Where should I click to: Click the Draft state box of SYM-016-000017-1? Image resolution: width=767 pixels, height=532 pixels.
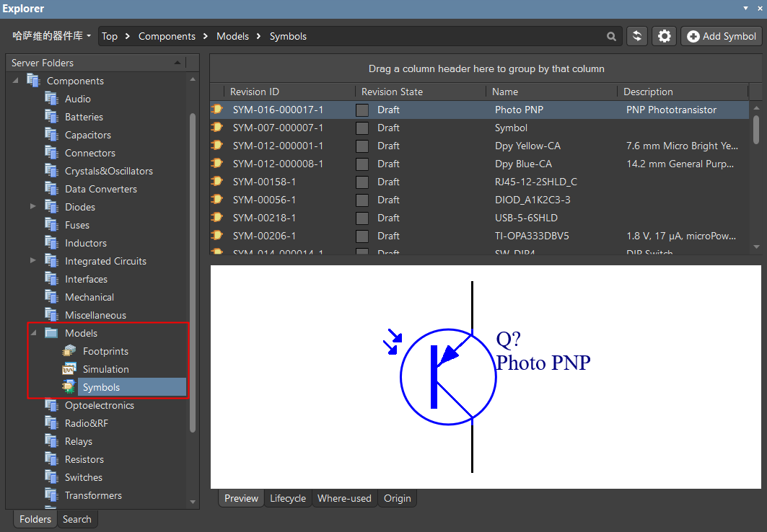click(x=362, y=110)
